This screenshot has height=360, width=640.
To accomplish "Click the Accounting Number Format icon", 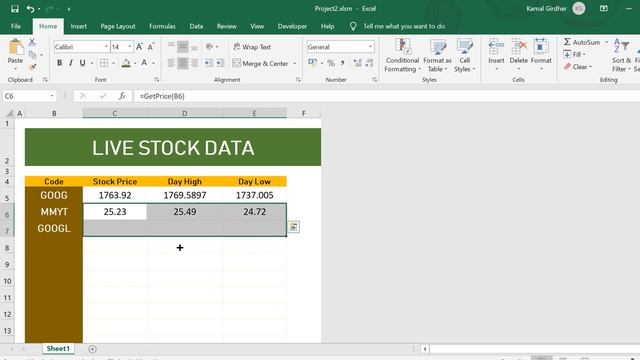I will point(313,62).
